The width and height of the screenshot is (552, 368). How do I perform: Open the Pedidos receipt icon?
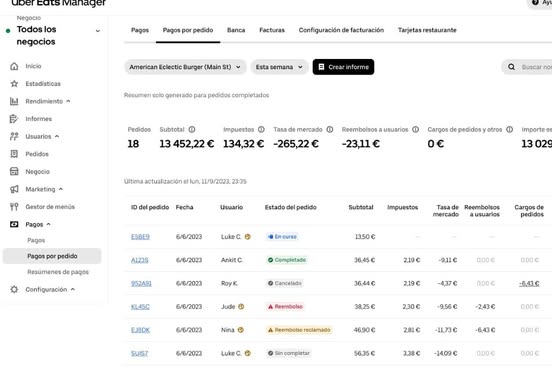coord(14,154)
